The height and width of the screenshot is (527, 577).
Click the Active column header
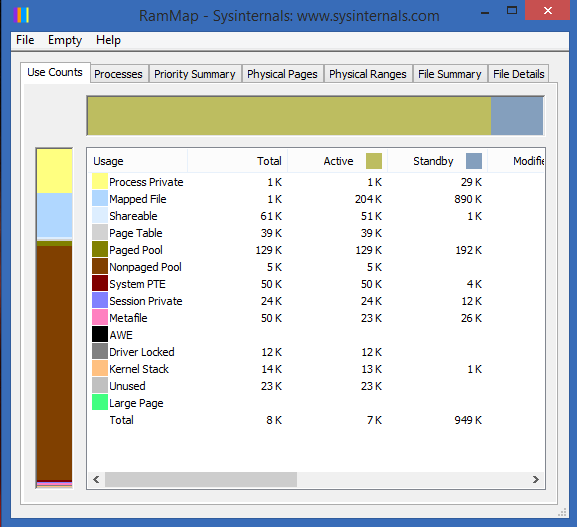click(337, 161)
